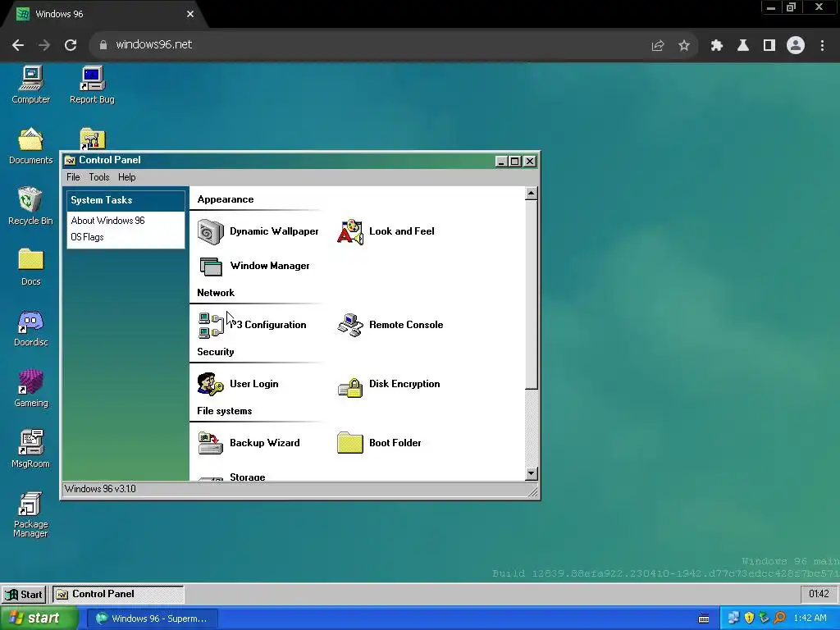Click the OS Flags link
This screenshot has width=840, height=630.
(x=87, y=237)
